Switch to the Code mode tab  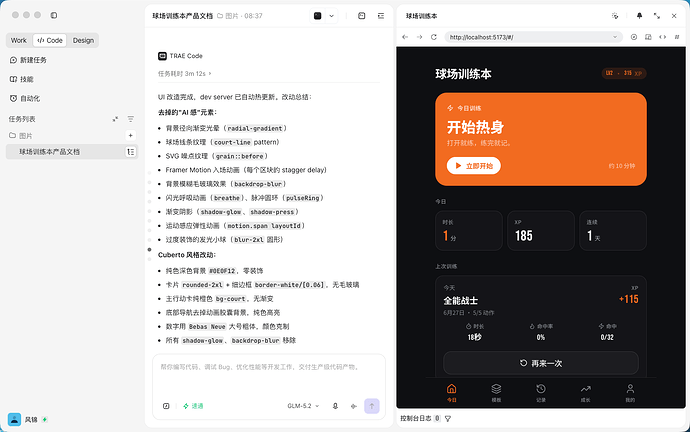[50, 40]
